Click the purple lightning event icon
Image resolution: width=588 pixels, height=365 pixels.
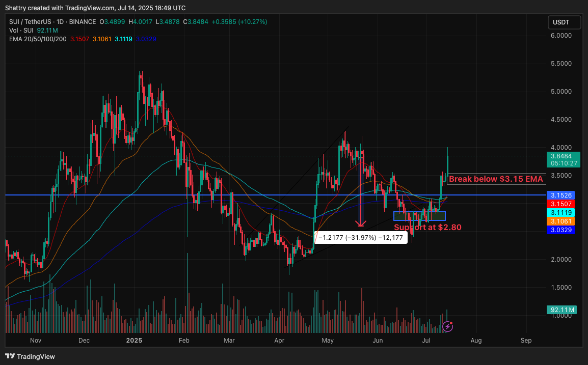[447, 326]
